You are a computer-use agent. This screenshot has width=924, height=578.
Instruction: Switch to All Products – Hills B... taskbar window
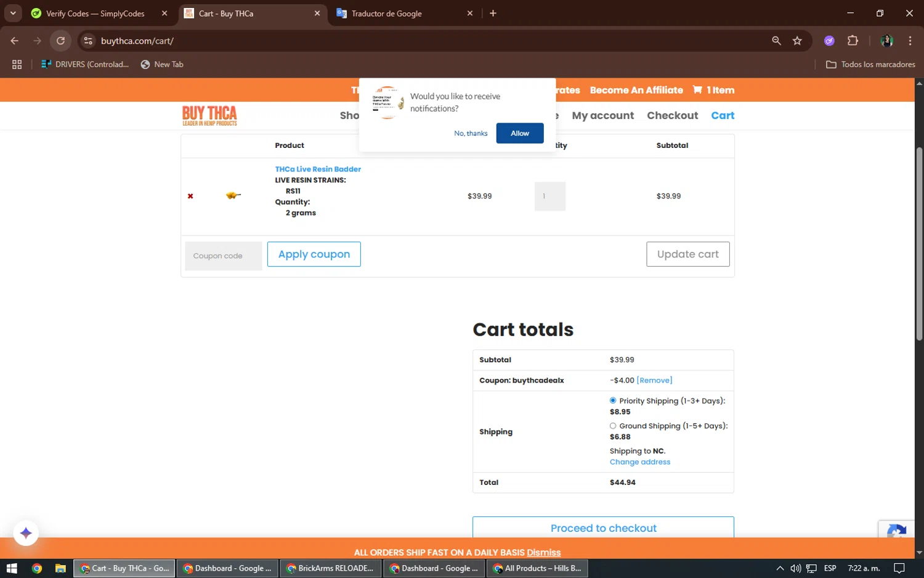[537, 568]
